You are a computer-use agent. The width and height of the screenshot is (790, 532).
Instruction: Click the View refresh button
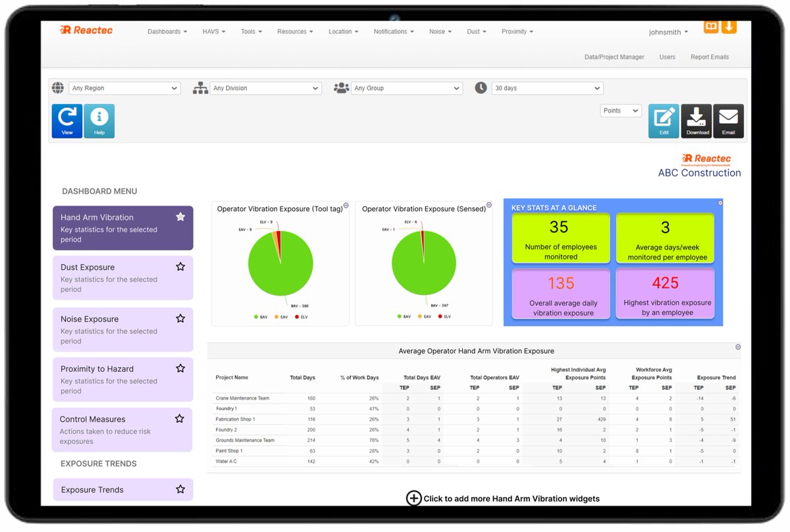tap(67, 121)
